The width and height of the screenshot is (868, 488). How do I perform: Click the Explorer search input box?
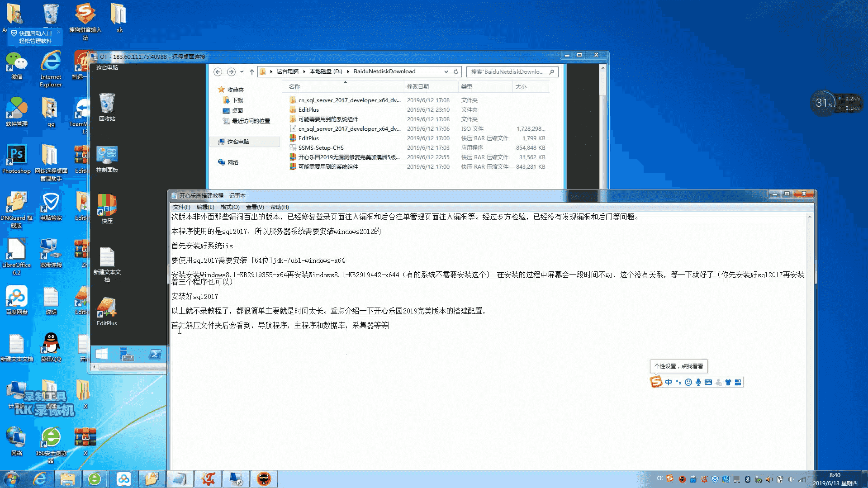507,72
